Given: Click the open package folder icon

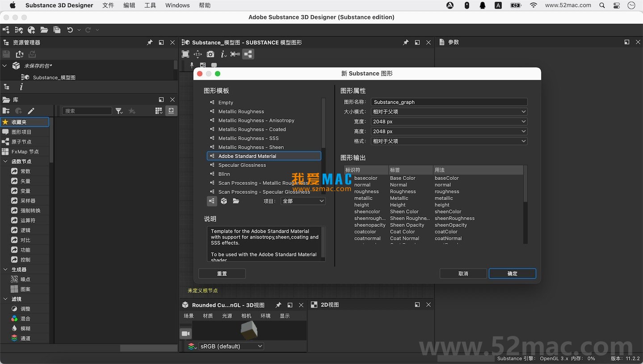Looking at the screenshot, I should 44,30.
